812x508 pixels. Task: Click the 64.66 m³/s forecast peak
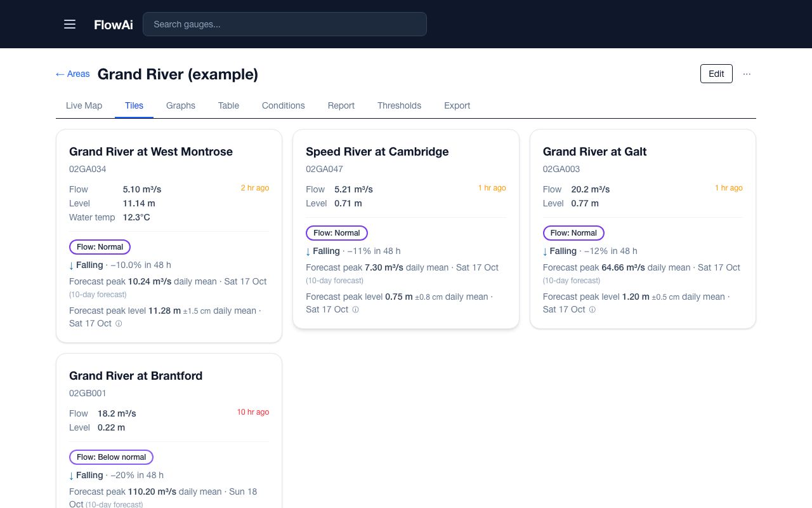tap(624, 267)
